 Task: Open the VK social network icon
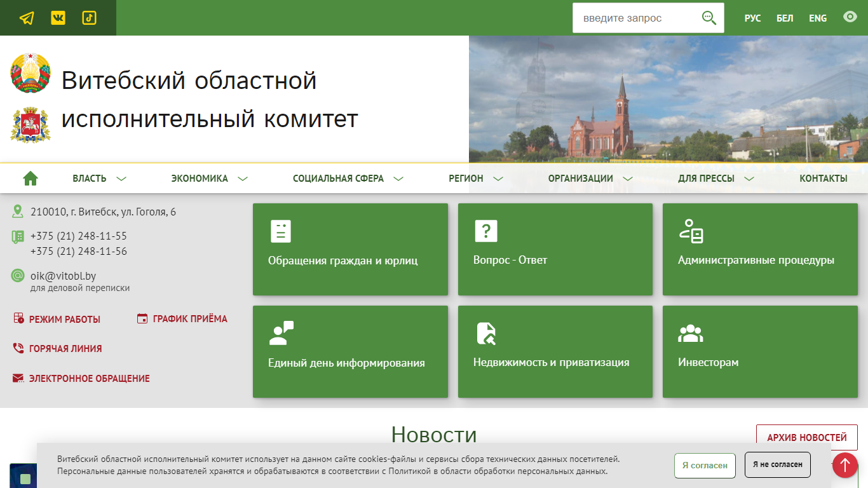click(x=58, y=18)
